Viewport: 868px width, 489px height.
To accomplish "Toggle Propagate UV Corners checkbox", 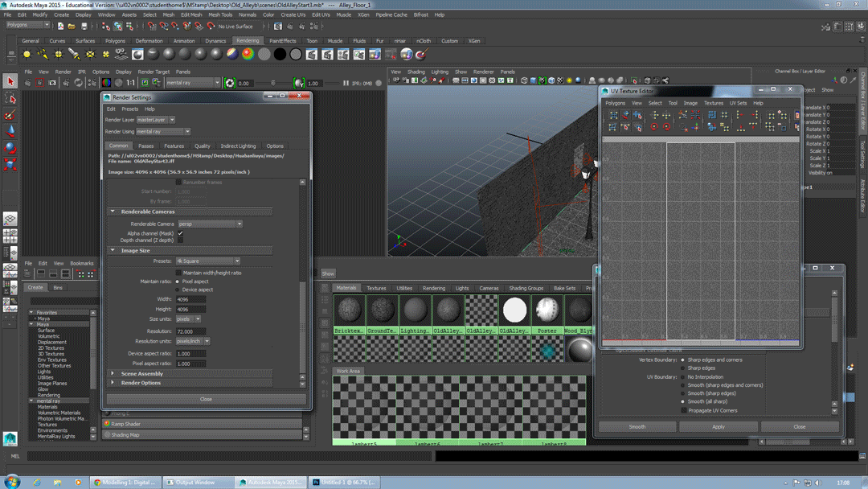I will click(684, 410).
